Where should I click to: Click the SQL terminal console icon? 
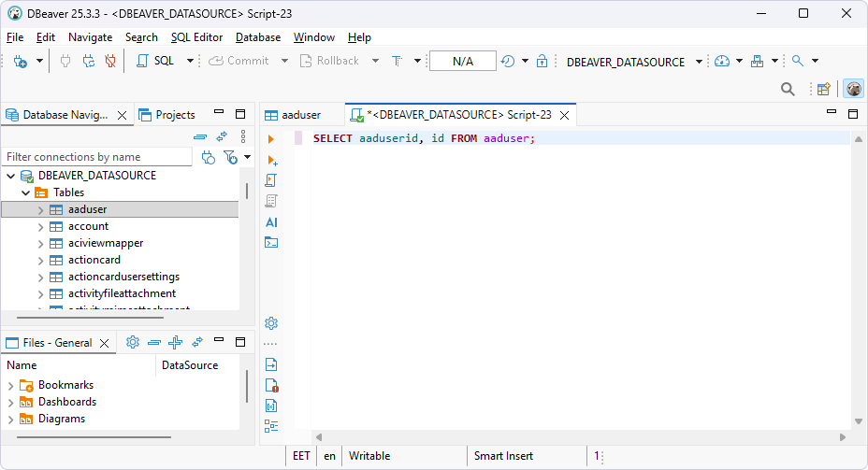click(271, 243)
